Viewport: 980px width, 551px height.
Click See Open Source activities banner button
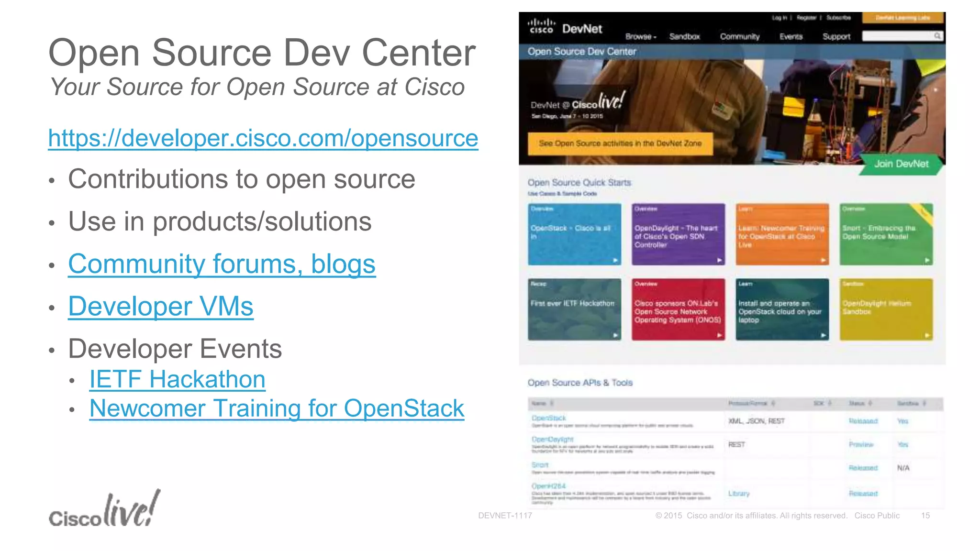pyautogui.click(x=620, y=143)
